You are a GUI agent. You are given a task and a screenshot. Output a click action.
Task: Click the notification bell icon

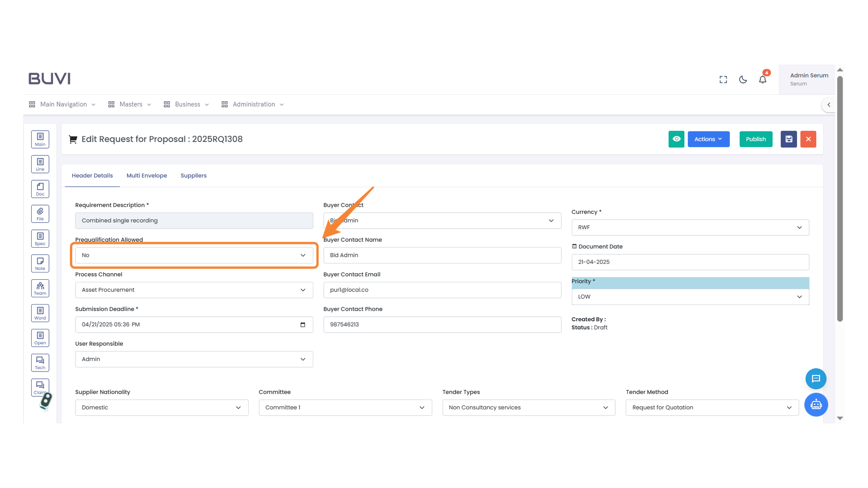coord(763,80)
